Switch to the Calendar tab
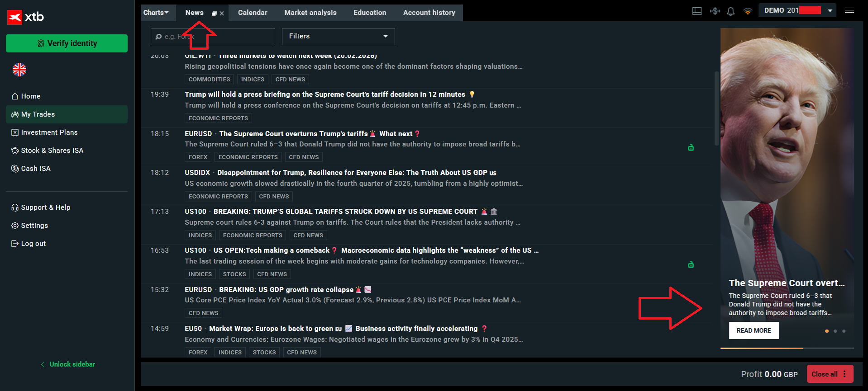The width and height of the screenshot is (868, 391). 253,13
